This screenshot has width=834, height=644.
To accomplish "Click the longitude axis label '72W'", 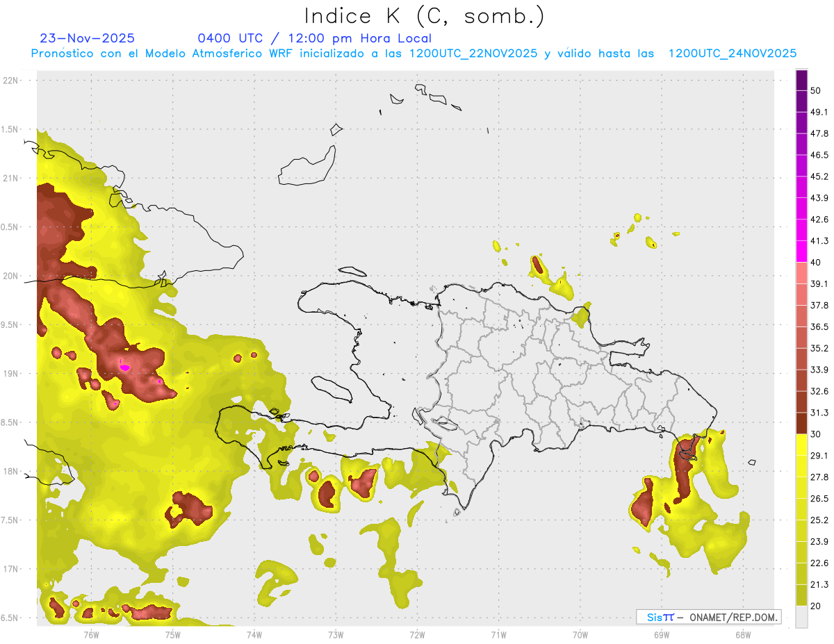I will tap(417, 634).
